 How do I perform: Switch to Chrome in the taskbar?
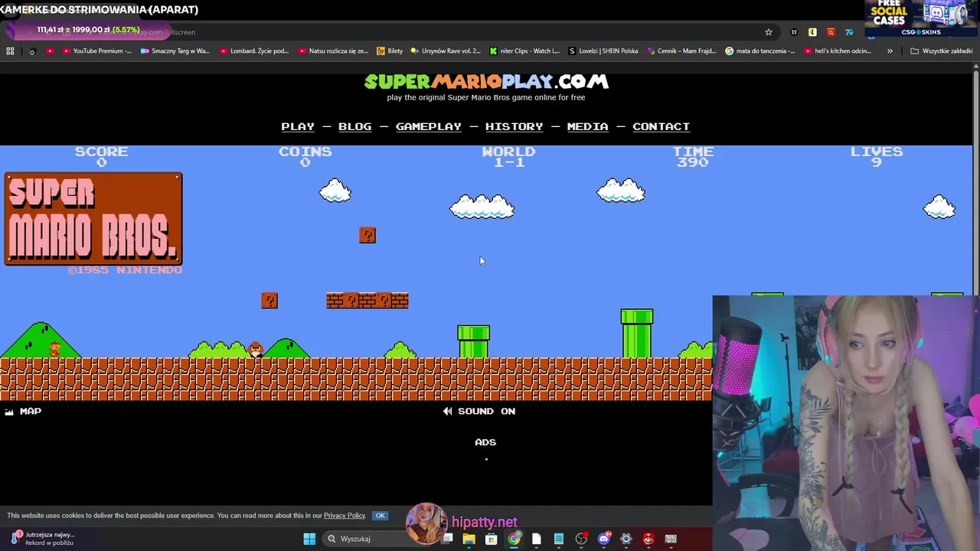(x=514, y=539)
